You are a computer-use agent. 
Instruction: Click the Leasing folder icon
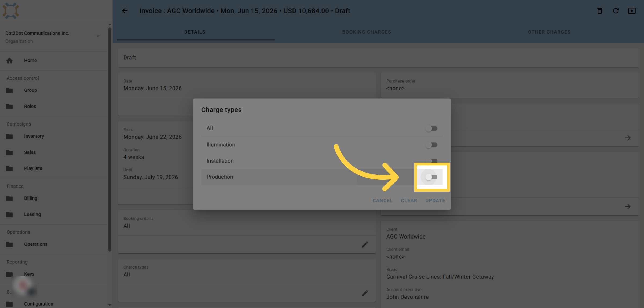(9, 214)
